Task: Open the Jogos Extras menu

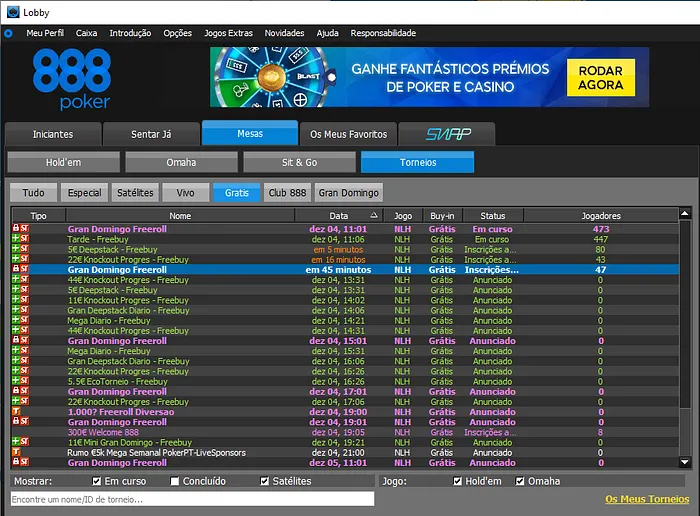Action: tap(229, 33)
